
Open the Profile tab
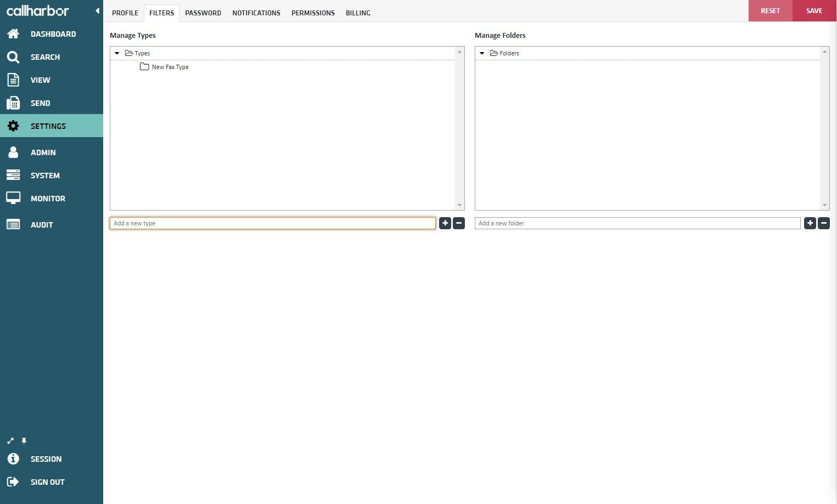point(125,13)
